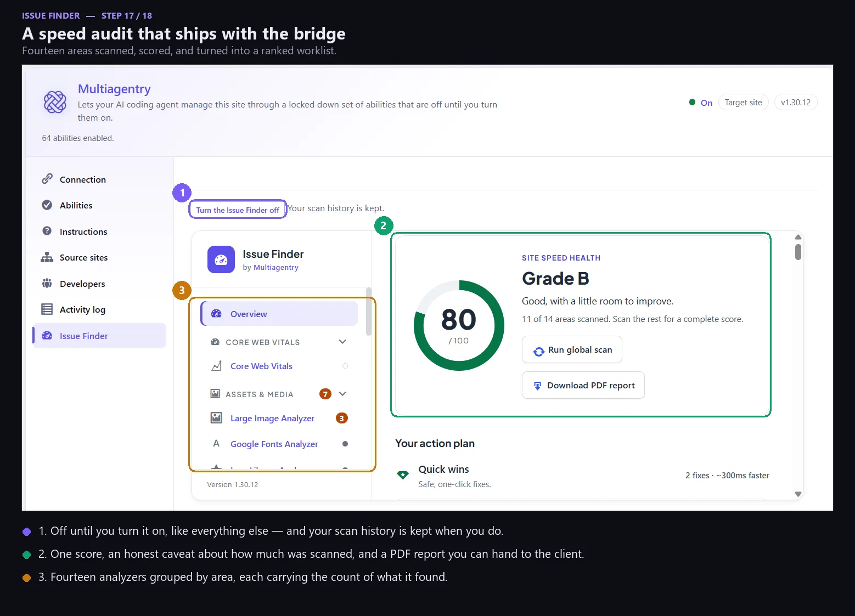Collapse the ASSETS & MEDIA section chevron
This screenshot has width=855, height=616.
pyautogui.click(x=342, y=394)
